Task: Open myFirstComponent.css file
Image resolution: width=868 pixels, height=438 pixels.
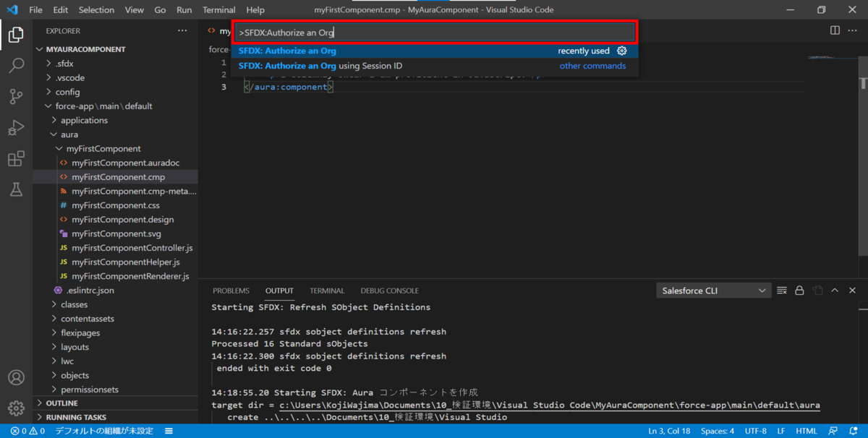Action: (x=116, y=205)
